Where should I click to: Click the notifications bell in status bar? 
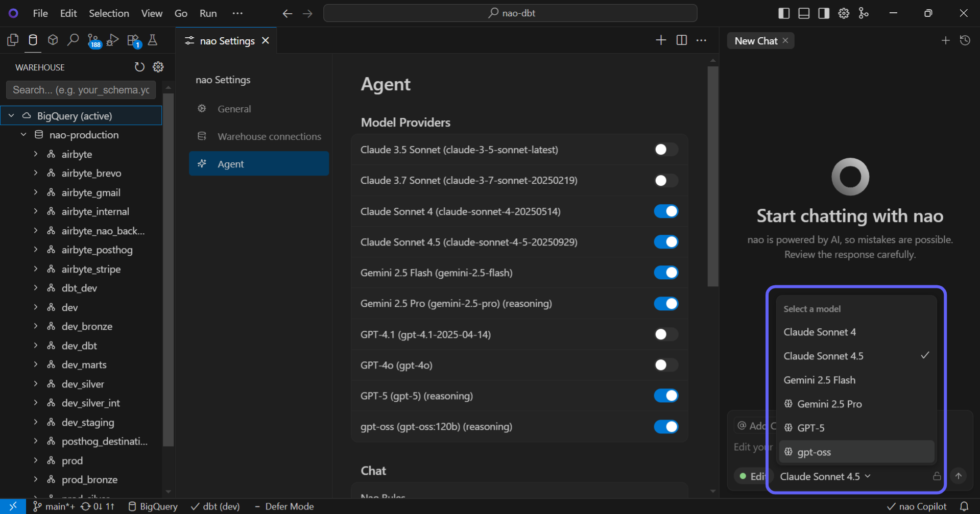964,506
